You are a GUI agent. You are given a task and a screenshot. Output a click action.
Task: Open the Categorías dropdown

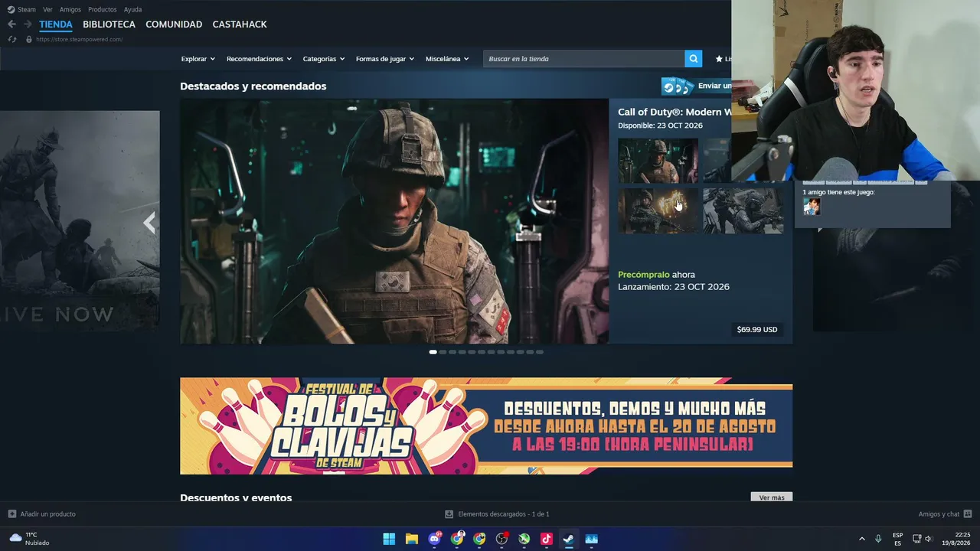pos(324,59)
